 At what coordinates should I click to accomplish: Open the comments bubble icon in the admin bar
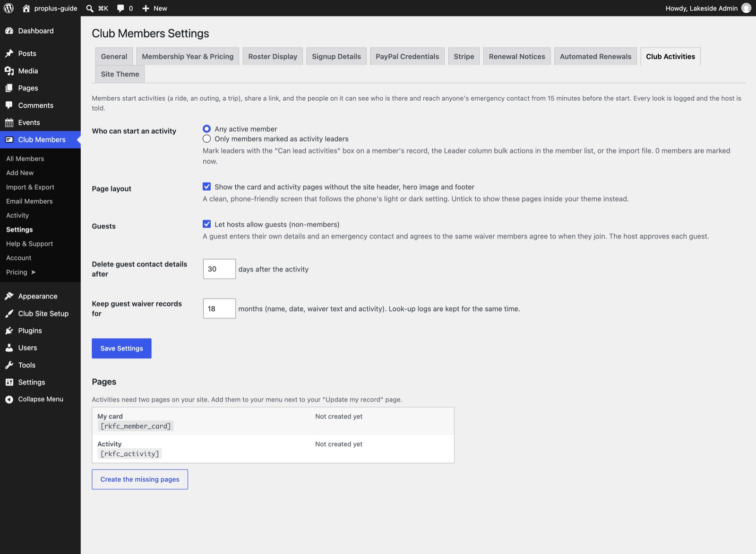[x=120, y=8]
